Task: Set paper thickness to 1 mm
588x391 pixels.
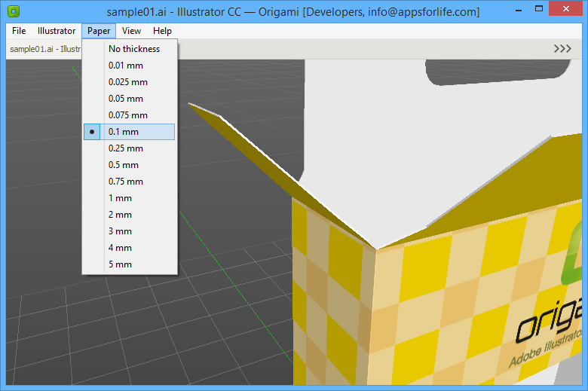Action: point(130,198)
